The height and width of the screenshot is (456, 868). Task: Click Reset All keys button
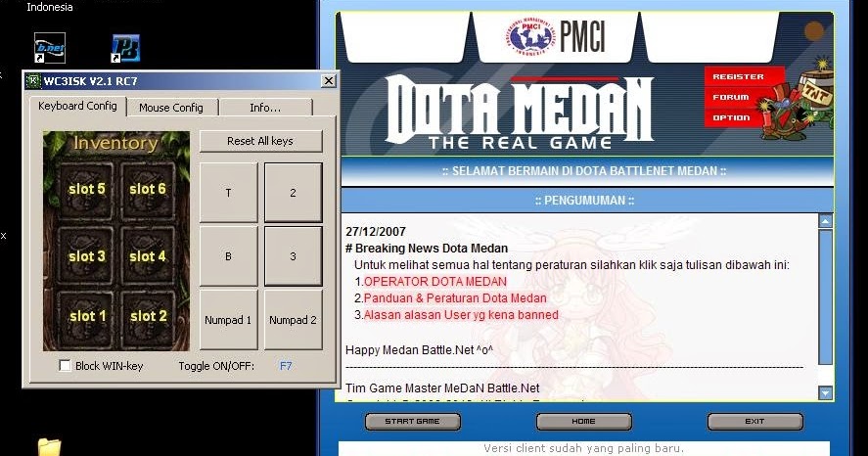click(x=260, y=141)
